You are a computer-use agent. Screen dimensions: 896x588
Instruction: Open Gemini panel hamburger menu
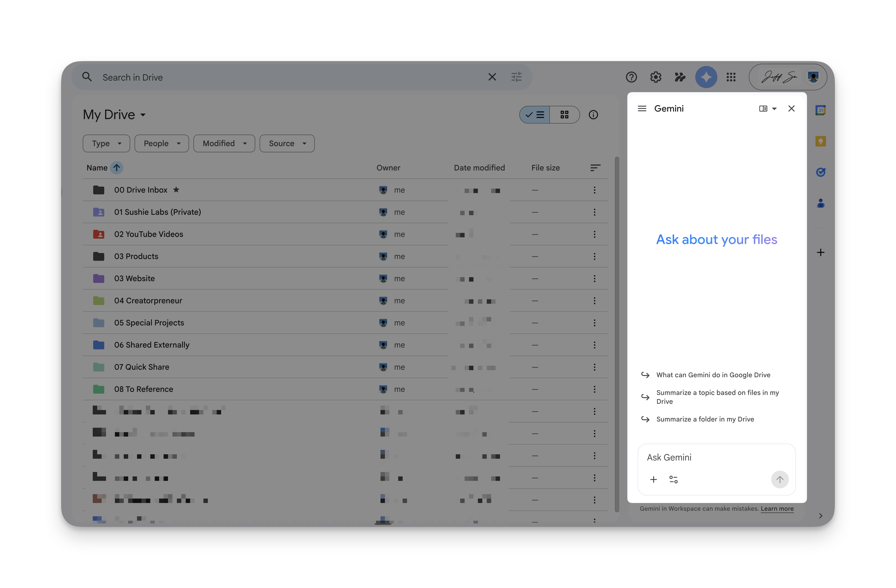pyautogui.click(x=642, y=108)
